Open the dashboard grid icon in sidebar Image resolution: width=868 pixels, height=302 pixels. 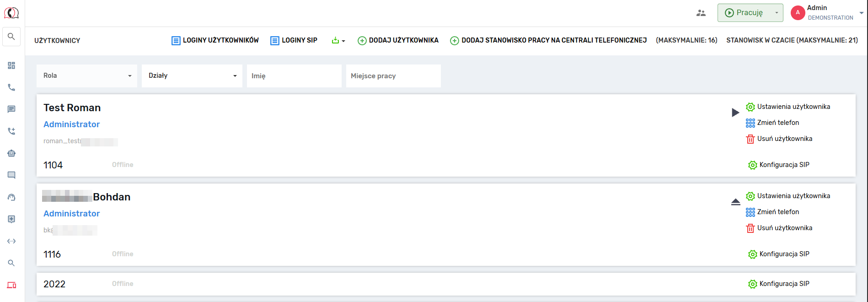coord(11,65)
